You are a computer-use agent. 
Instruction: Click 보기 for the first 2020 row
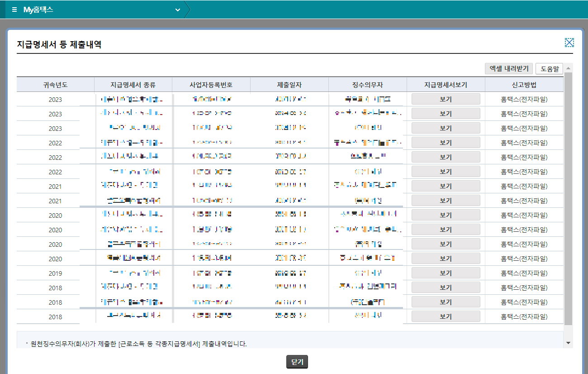pos(446,215)
